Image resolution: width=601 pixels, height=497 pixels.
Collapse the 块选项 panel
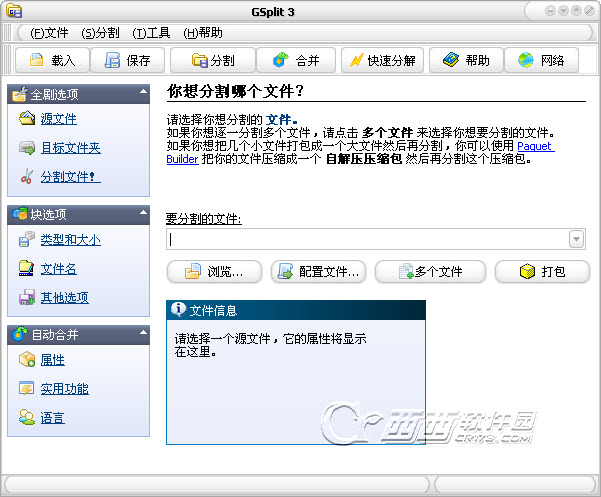[x=143, y=212]
